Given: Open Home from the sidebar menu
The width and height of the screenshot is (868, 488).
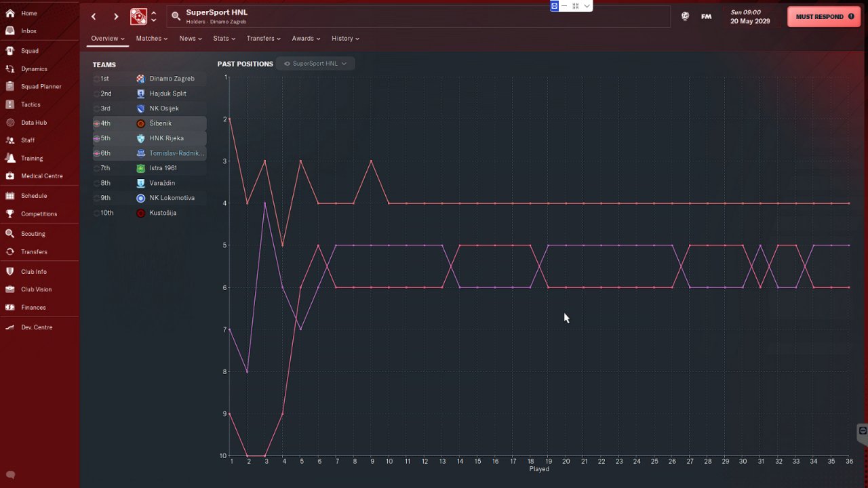Looking at the screenshot, I should (x=29, y=13).
